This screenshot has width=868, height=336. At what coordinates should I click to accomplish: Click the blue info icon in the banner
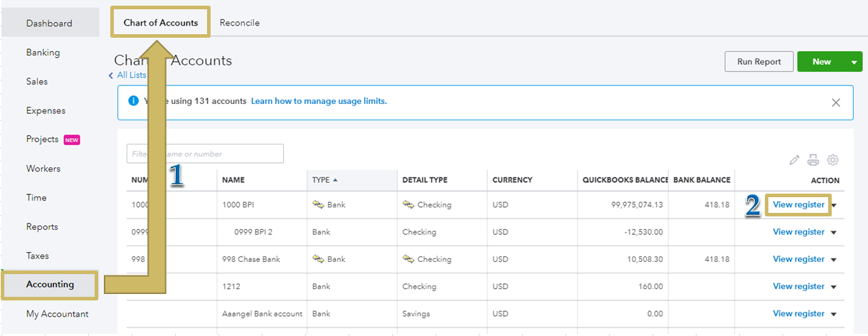[x=133, y=101]
